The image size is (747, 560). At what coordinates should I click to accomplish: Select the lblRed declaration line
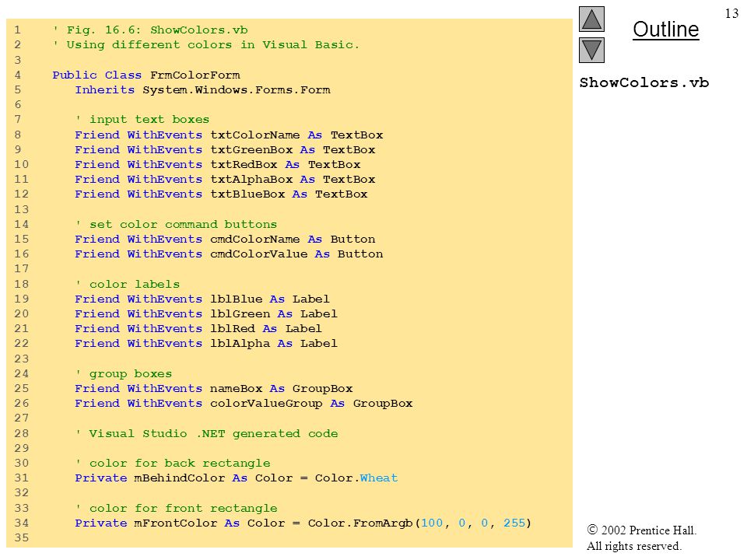[198, 328]
